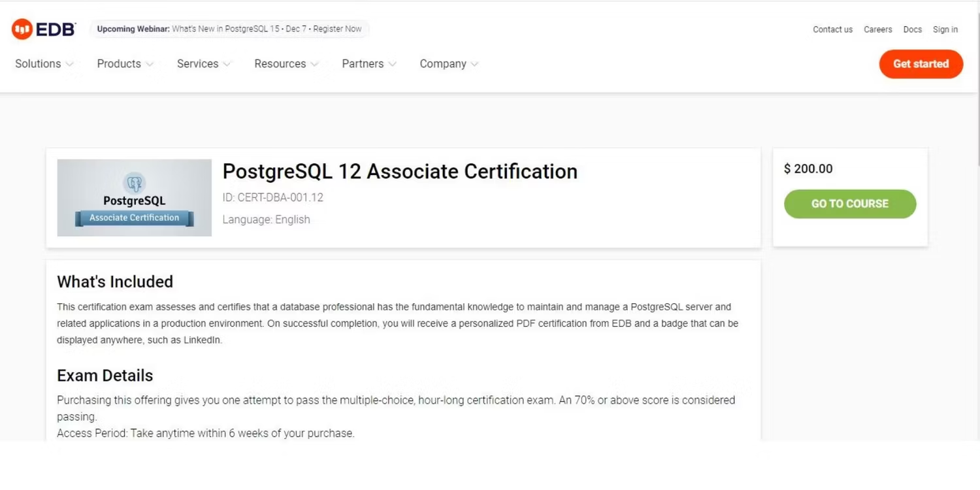
Task: Expand the Solutions dropdown chevron
Action: (x=69, y=64)
